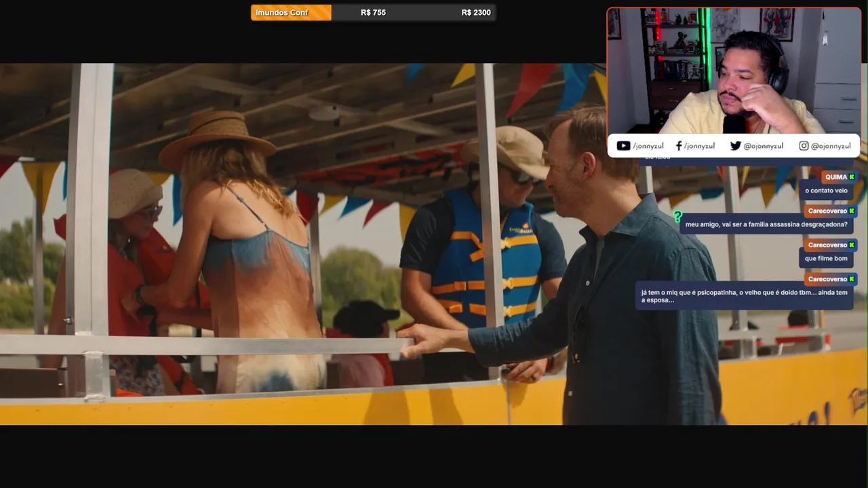Click the K badge above the 'já tem o mlq' message
The image size is (868, 488).
[852, 279]
